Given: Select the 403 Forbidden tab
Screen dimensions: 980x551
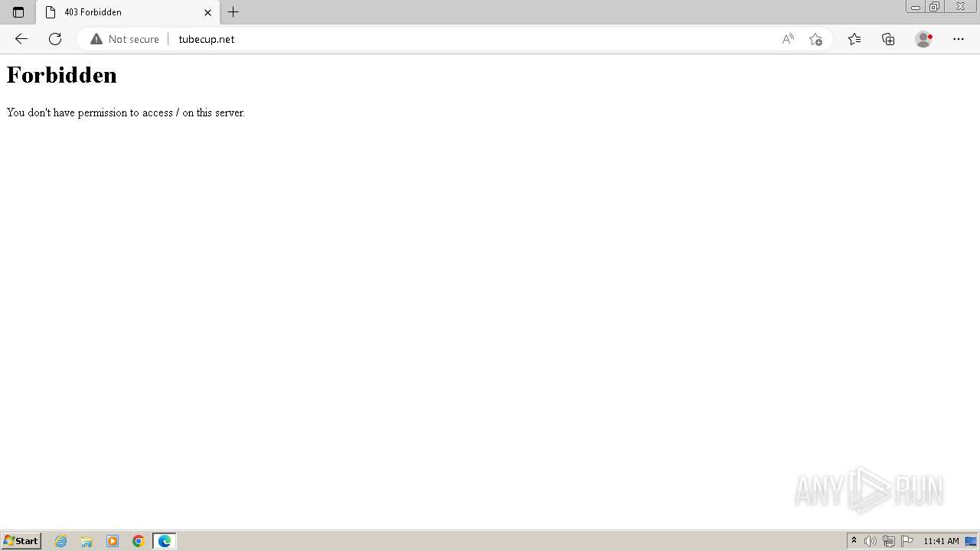Looking at the screenshot, I should click(128, 12).
